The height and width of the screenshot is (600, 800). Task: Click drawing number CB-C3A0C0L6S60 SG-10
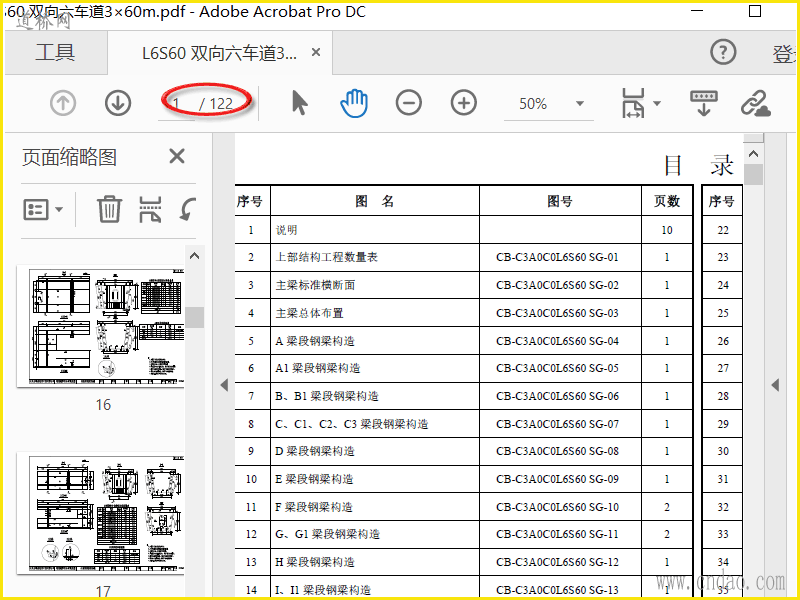click(557, 507)
